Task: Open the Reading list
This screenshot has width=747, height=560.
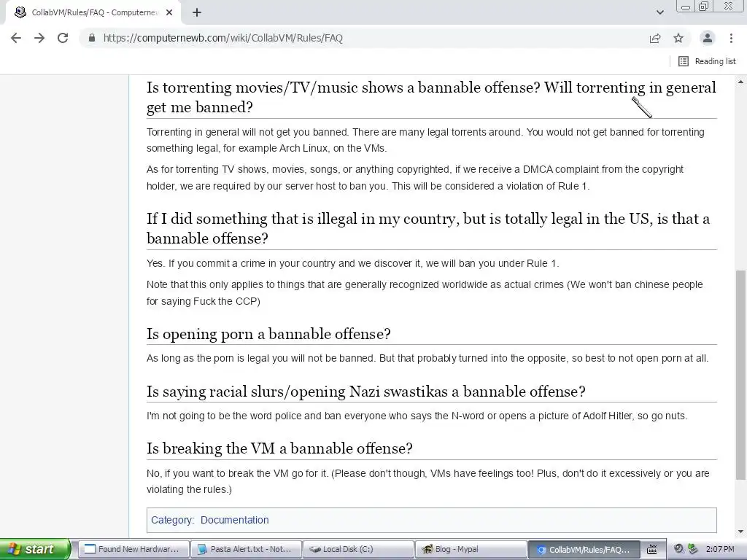Action: [707, 61]
